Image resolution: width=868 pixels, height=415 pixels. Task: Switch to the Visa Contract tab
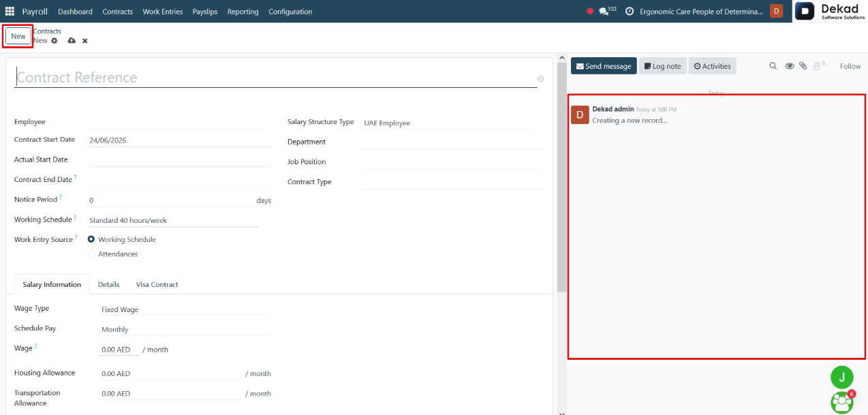click(157, 284)
